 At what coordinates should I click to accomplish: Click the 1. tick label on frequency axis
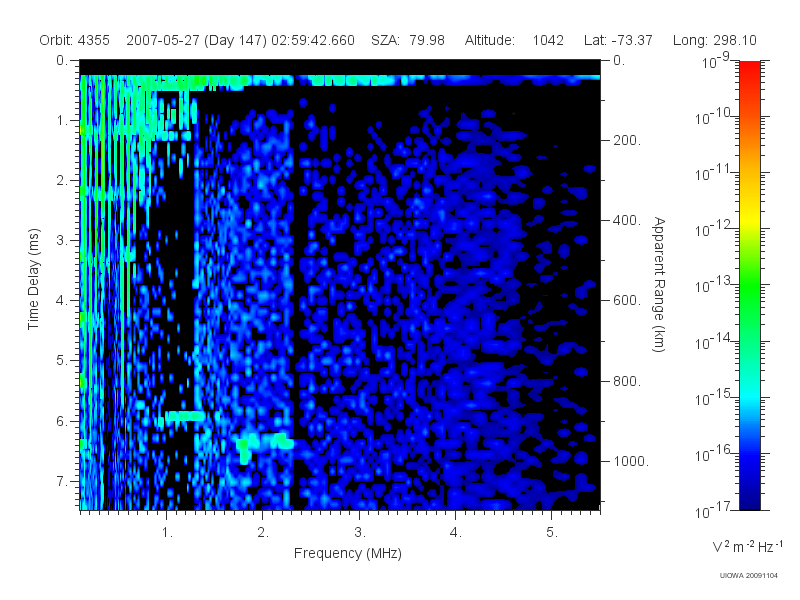(x=167, y=533)
